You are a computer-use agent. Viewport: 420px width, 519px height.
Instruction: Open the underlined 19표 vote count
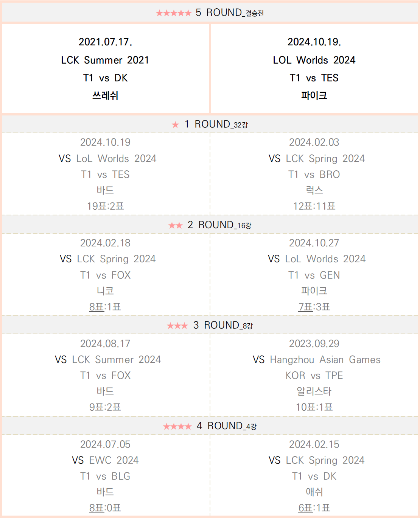point(97,206)
